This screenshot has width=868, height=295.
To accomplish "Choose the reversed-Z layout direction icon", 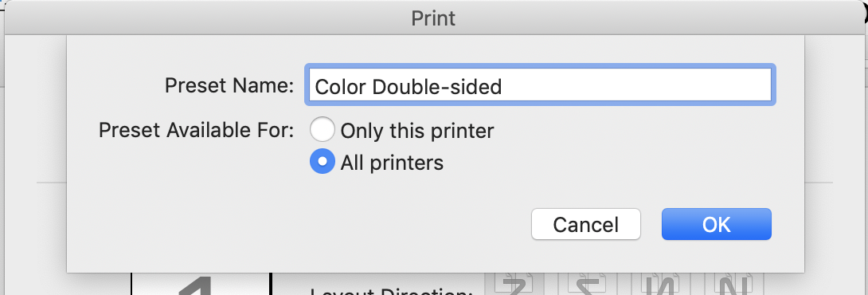I will pyautogui.click(x=588, y=283).
